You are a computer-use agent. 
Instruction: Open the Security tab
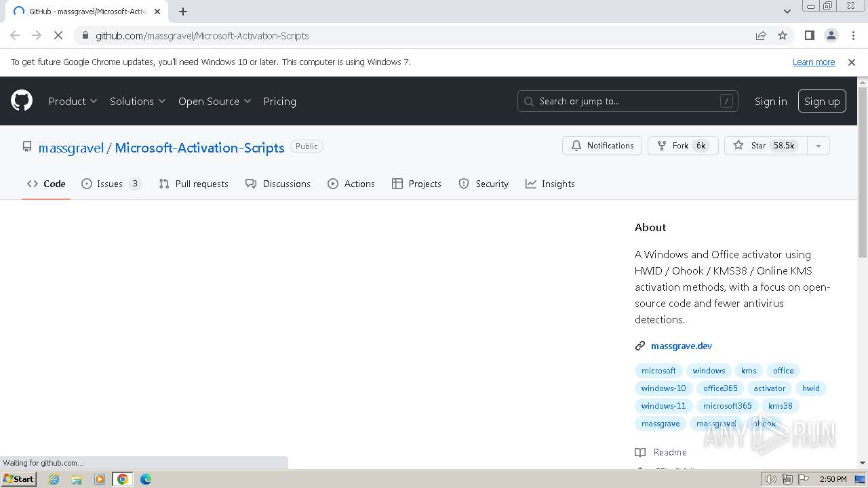tap(484, 184)
